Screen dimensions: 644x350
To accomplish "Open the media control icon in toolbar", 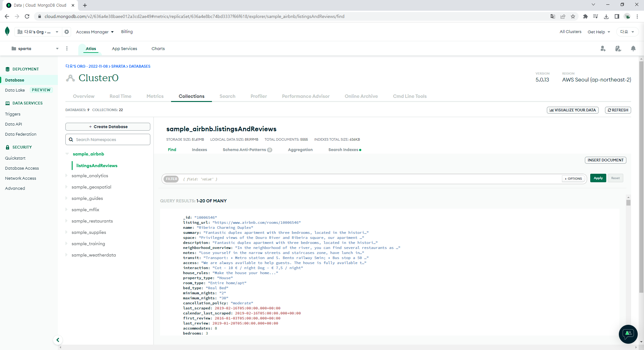I will click(596, 16).
